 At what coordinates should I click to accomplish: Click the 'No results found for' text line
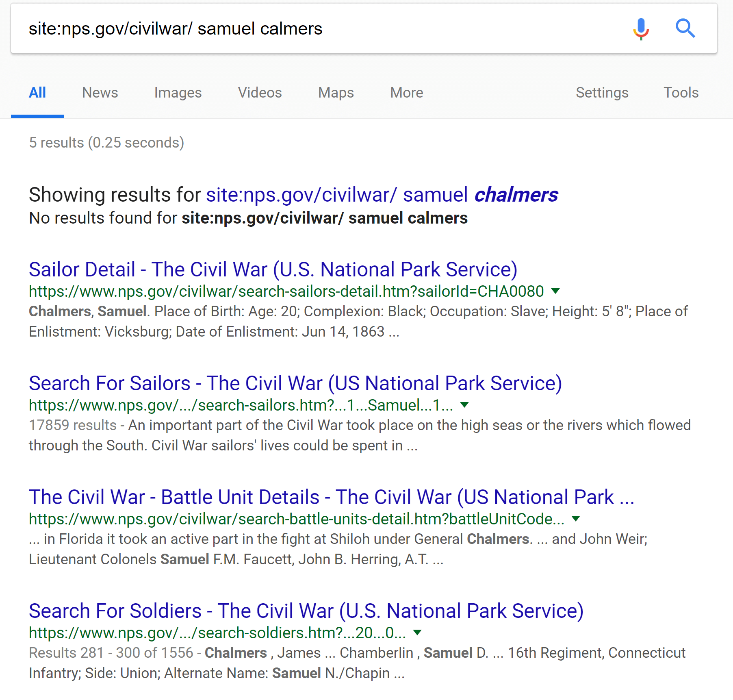248,218
